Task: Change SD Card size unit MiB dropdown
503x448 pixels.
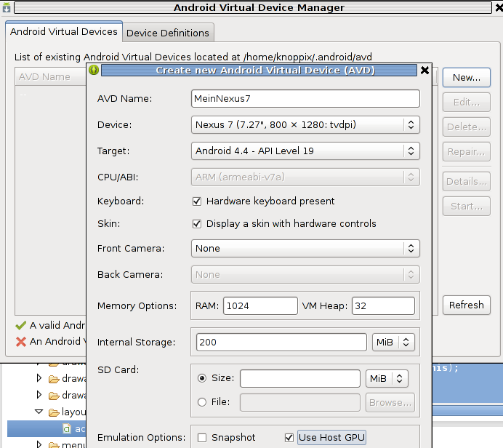Action: point(387,379)
